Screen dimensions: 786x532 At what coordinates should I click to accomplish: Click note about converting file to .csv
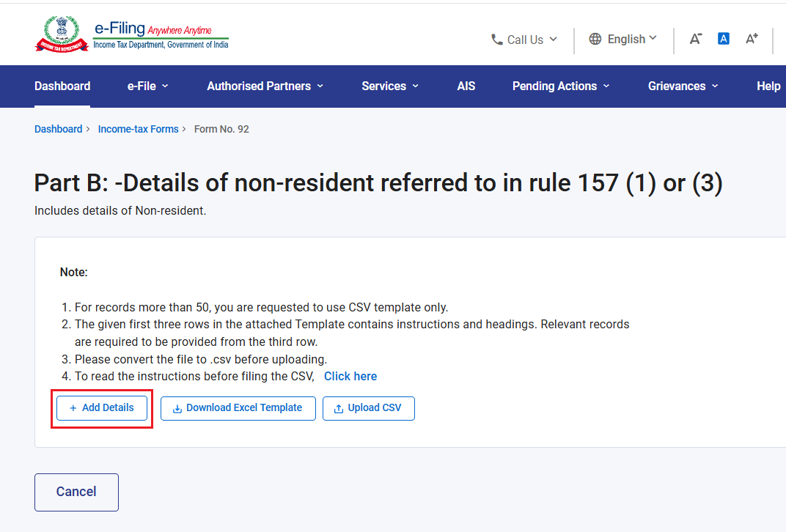(x=200, y=359)
